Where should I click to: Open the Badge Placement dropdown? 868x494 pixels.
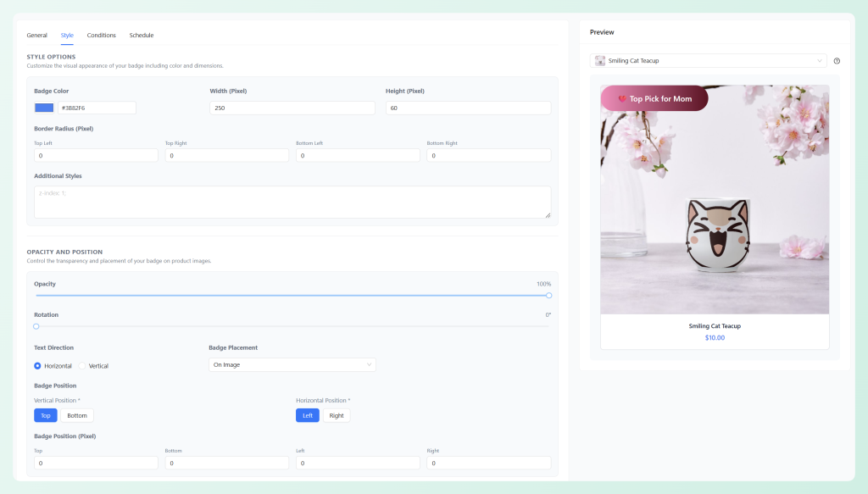tap(292, 364)
